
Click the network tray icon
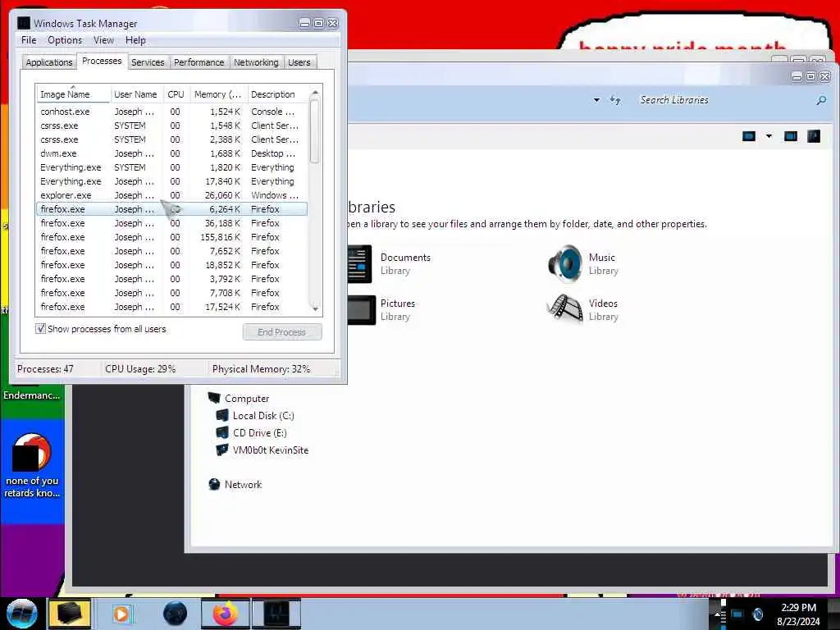(x=737, y=614)
